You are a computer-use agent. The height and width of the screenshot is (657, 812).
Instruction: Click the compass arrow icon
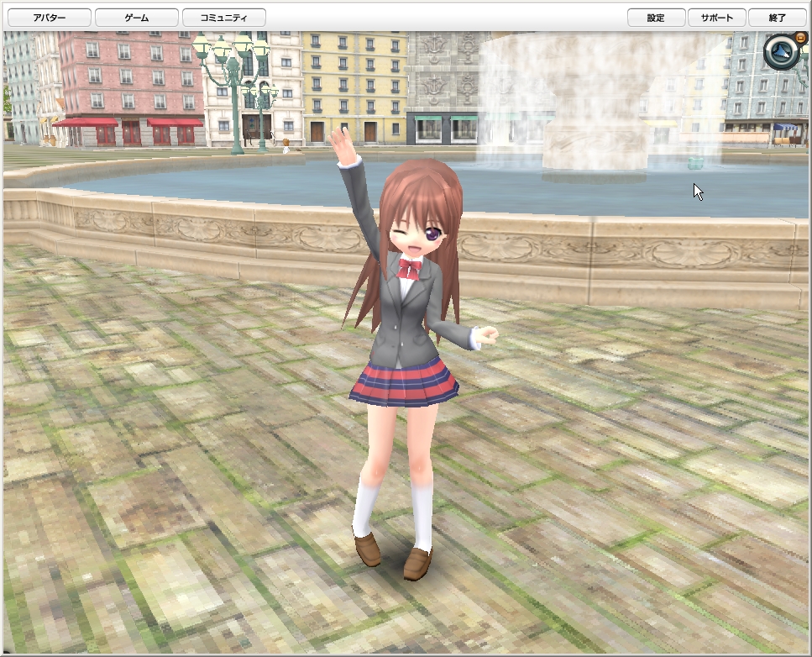[x=782, y=51]
